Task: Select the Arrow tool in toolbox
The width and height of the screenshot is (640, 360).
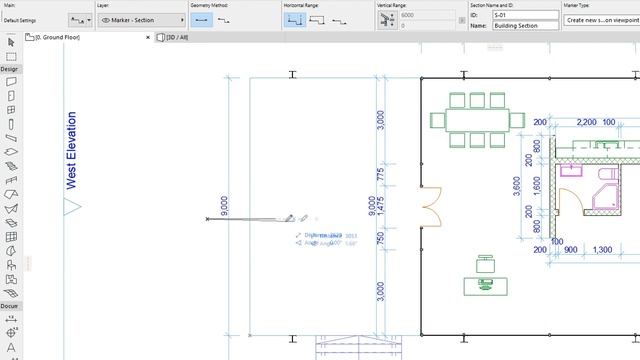Action: coord(11,42)
